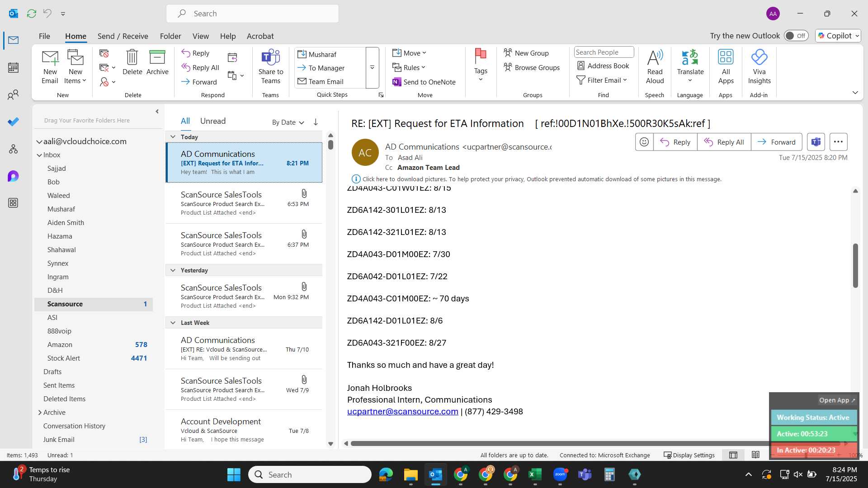The image size is (868, 488).
Task: Click the Search People input field
Action: pos(604,52)
